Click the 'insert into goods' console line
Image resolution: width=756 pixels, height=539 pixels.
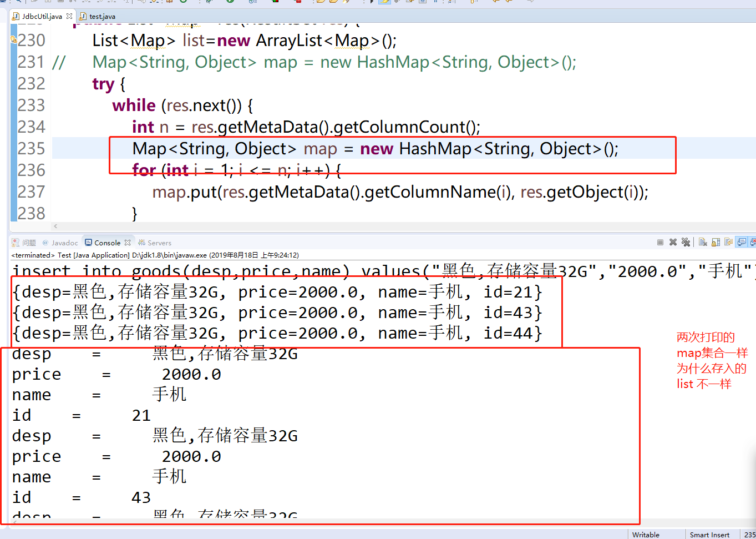click(383, 271)
